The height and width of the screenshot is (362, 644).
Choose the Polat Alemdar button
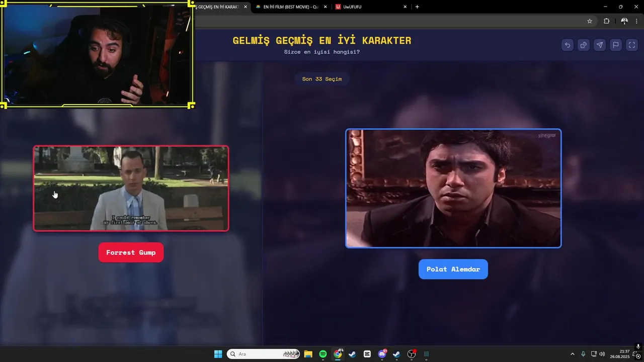click(x=453, y=269)
